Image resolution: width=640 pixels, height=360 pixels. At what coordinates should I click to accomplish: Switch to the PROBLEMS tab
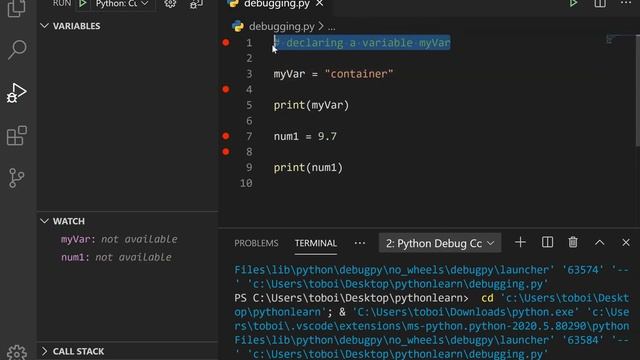click(256, 243)
